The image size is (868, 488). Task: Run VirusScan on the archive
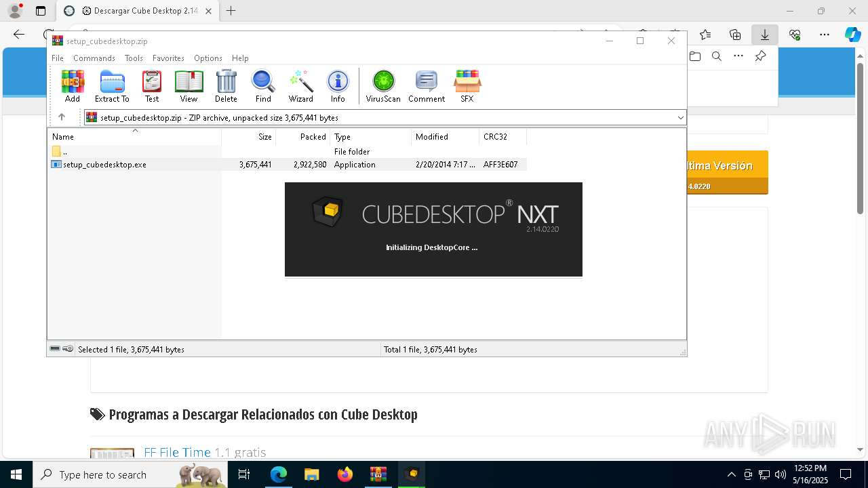[383, 86]
